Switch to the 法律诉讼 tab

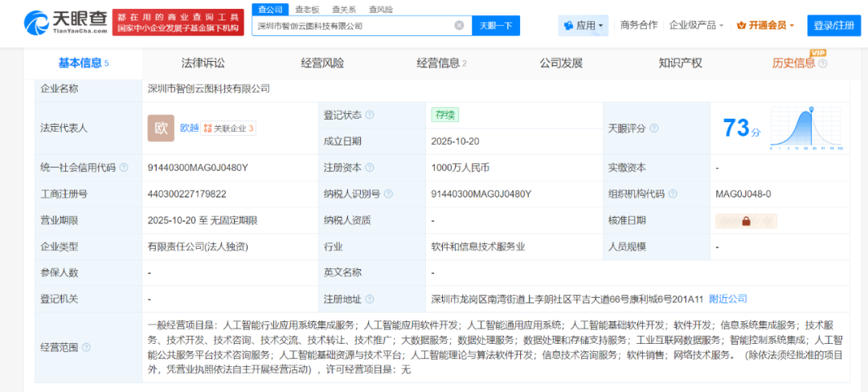[x=203, y=63]
